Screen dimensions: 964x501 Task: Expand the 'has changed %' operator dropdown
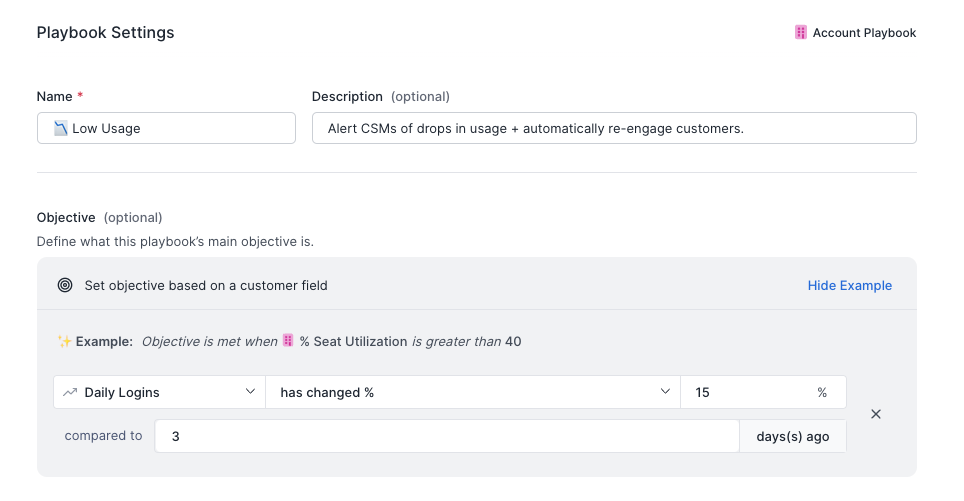click(x=470, y=392)
